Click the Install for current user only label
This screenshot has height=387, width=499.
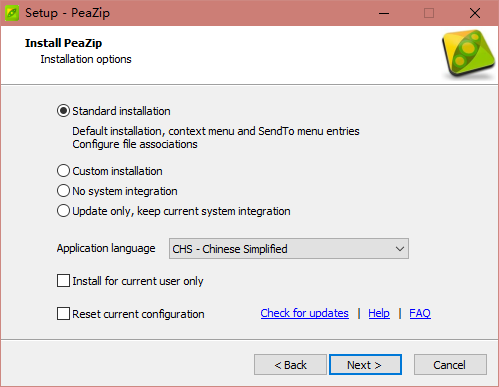pos(138,281)
